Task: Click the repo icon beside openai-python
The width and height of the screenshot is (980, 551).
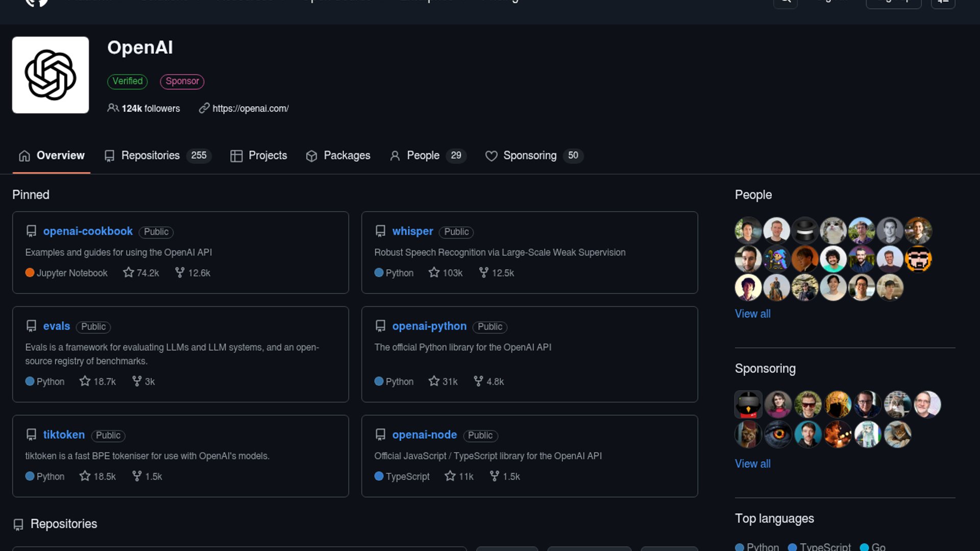Action: tap(380, 326)
